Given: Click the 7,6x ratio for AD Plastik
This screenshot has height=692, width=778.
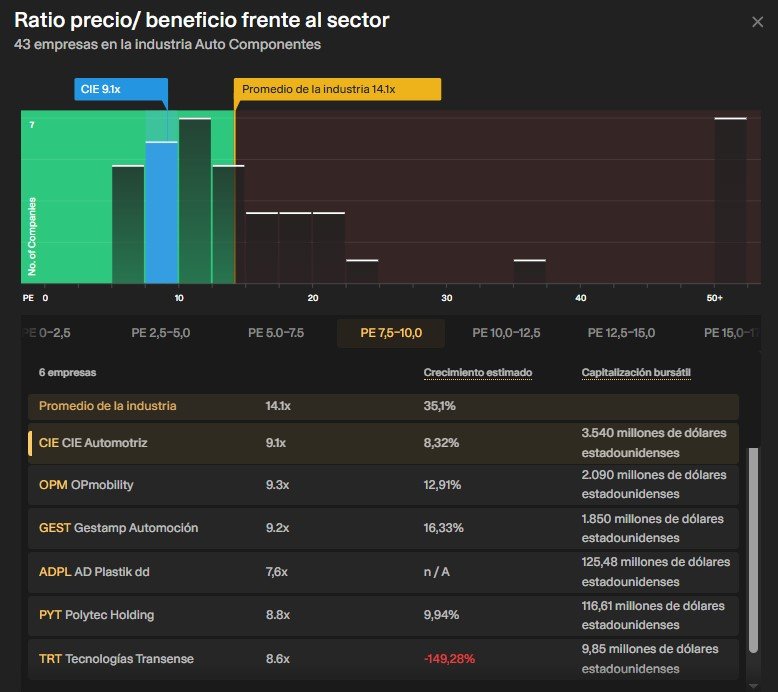Looking at the screenshot, I should click(x=276, y=572).
